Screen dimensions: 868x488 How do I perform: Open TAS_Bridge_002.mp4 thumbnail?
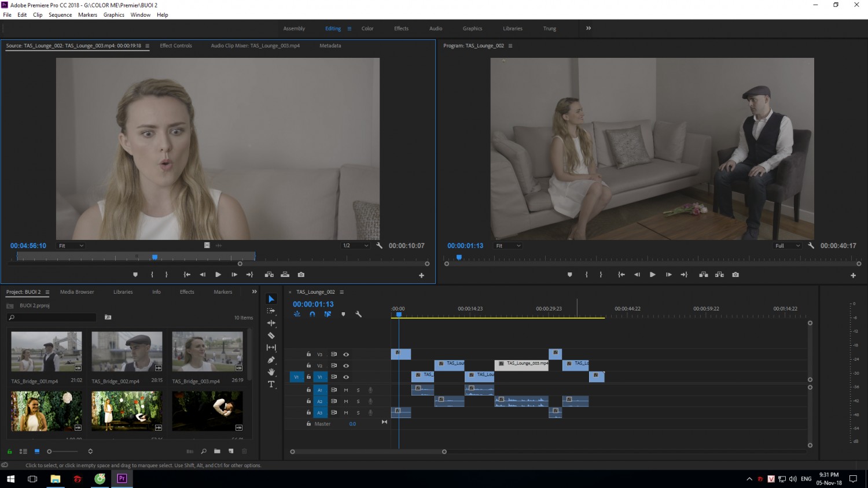(127, 352)
